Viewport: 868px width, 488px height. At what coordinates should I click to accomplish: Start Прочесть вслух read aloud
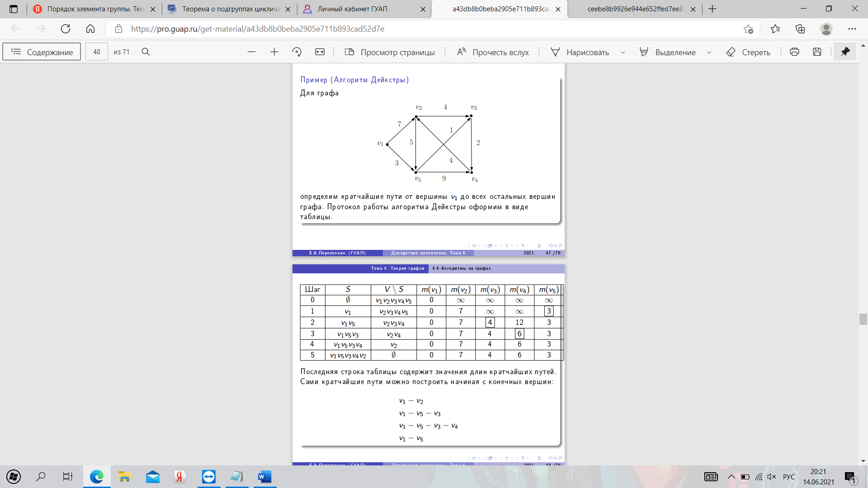[493, 52]
